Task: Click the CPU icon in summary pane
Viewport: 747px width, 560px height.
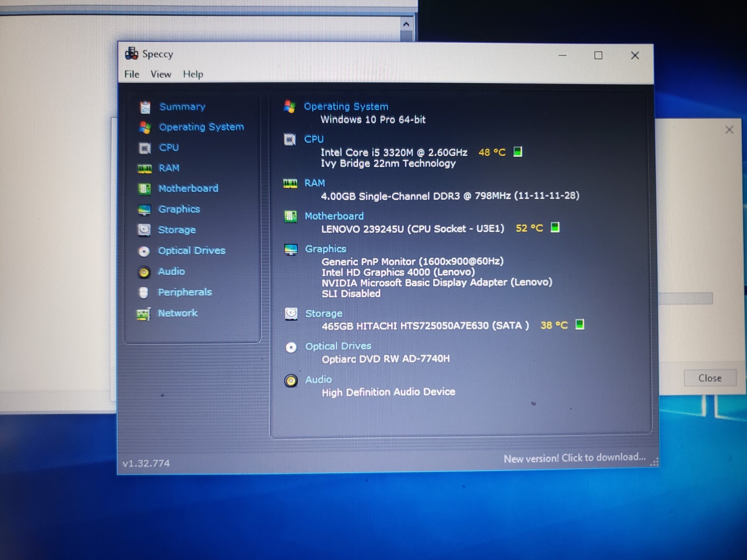Action: 290,140
